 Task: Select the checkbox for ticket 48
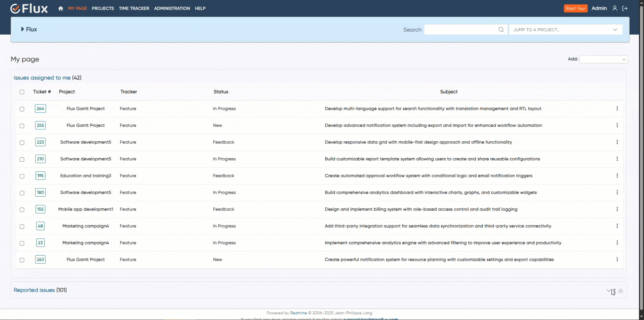coord(22,227)
